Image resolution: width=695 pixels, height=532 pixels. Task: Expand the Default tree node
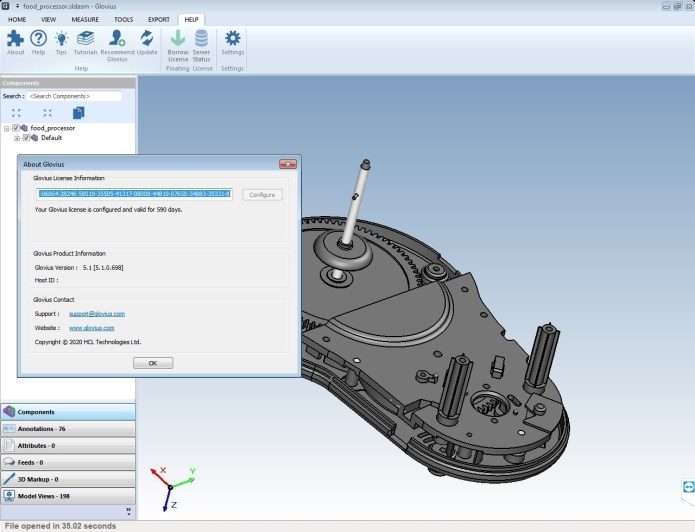pyautogui.click(x=17, y=138)
